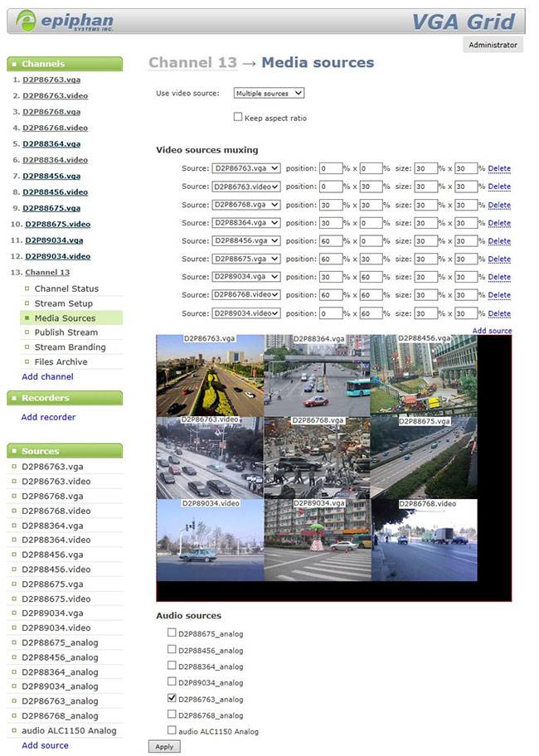The width and height of the screenshot is (539, 756).
Task: Open Stream Setup in channel menu
Action: (63, 303)
